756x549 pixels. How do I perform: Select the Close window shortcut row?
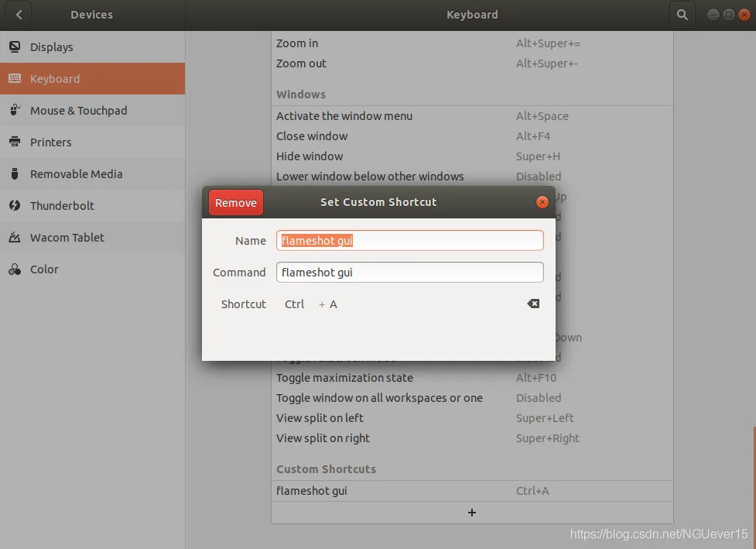tap(472, 136)
